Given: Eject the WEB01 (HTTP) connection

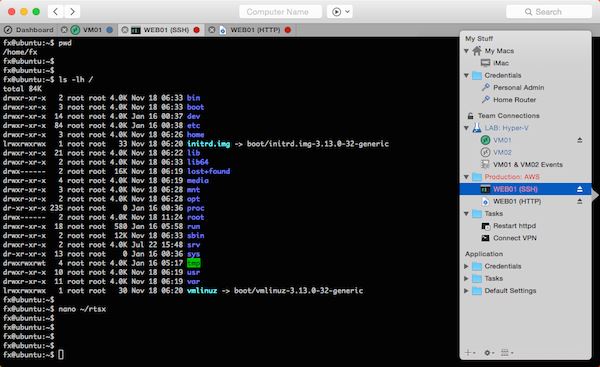Looking at the screenshot, I should [580, 201].
